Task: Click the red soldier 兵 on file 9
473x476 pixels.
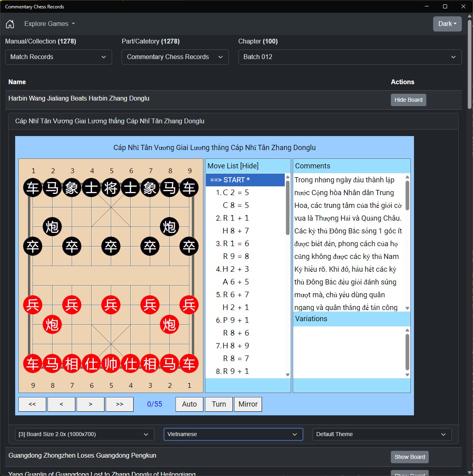Action: click(x=33, y=305)
